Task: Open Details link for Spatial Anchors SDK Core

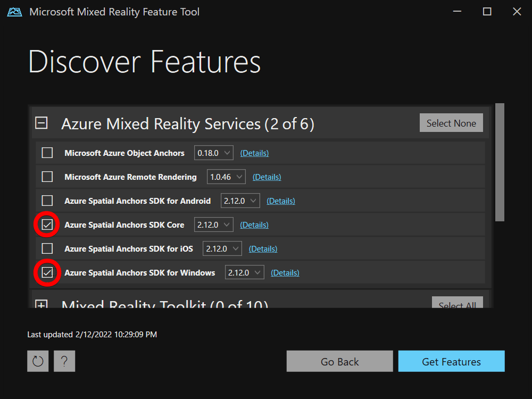Action: coord(254,225)
